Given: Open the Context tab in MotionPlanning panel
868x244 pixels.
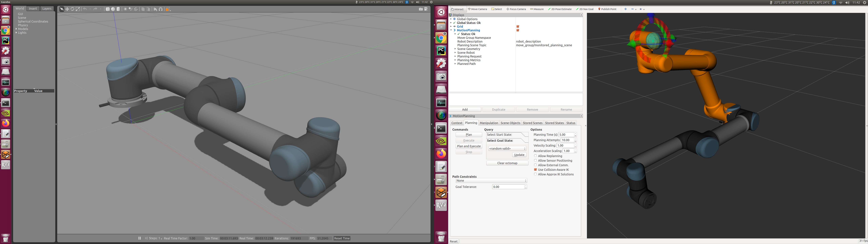Looking at the screenshot, I should pos(457,123).
